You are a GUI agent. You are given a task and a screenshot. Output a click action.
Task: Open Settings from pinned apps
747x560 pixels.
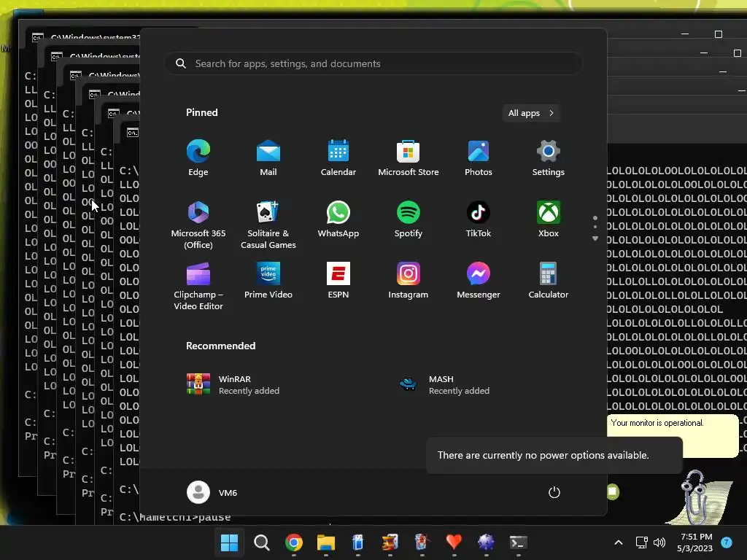(549, 158)
